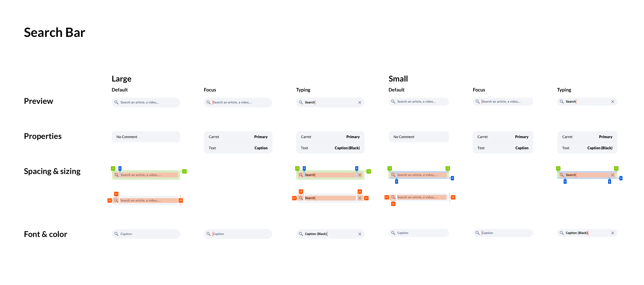Click the magnifier icon in Large Default preview bar
The image size is (644, 285).
tap(116, 102)
